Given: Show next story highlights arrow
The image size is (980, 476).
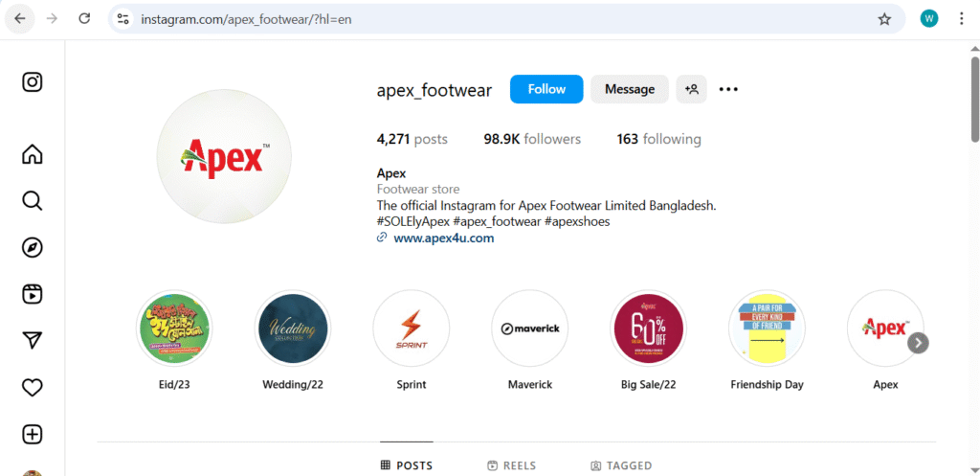Looking at the screenshot, I should (x=918, y=343).
